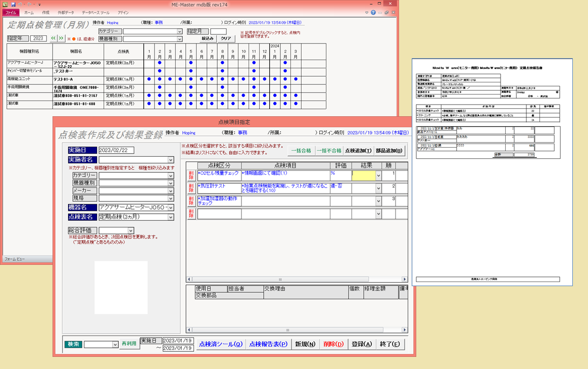Click 削除 beside the 加温加湿器の動作チェック row
This screenshot has width=588, height=369.
coord(191,201)
